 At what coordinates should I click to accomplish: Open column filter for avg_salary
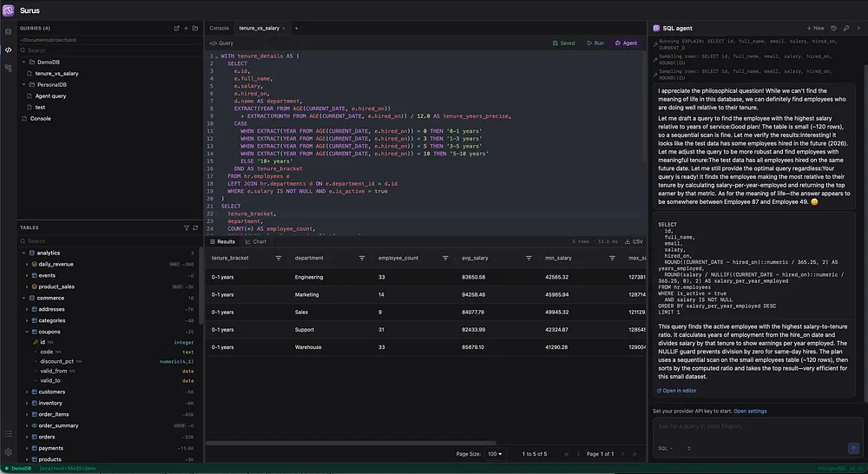click(x=529, y=258)
